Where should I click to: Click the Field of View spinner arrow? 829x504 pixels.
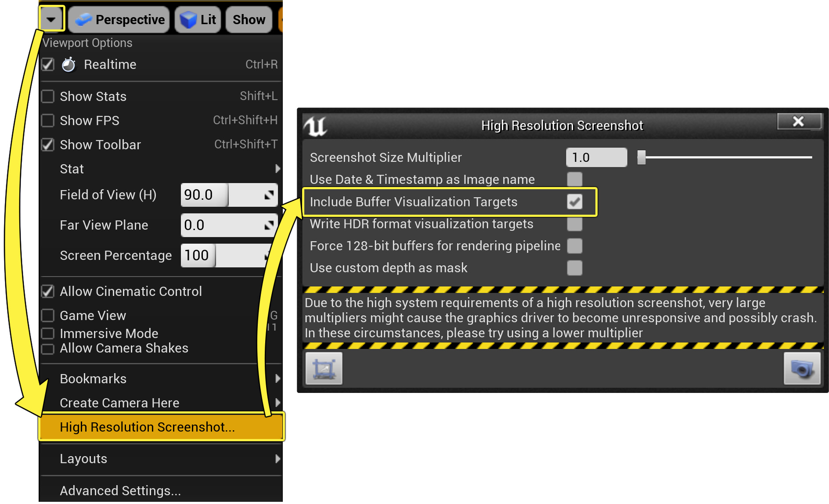[x=269, y=195]
